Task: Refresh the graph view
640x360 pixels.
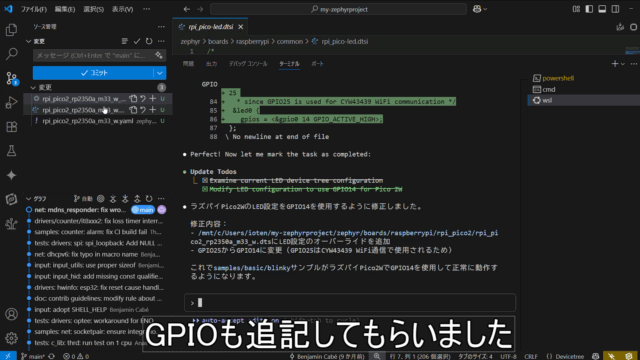Action: pos(149,199)
